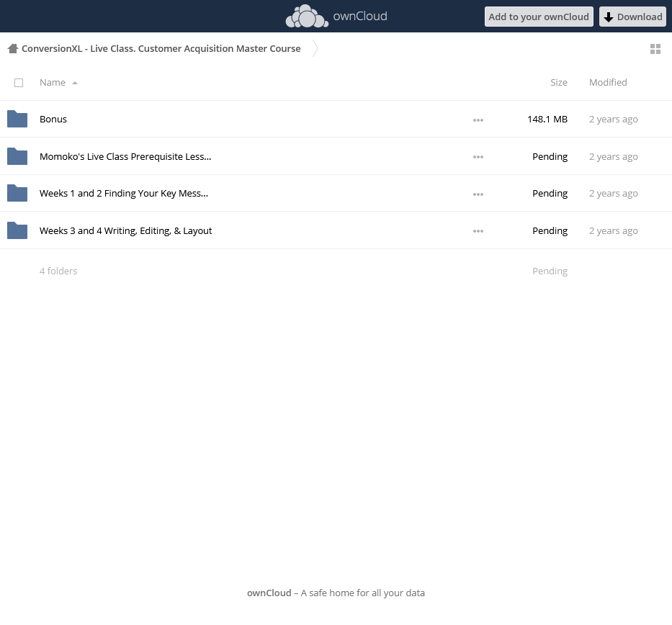This screenshot has height=625, width=672.
Task: Click the 4 folders summary text
Action: [58, 271]
